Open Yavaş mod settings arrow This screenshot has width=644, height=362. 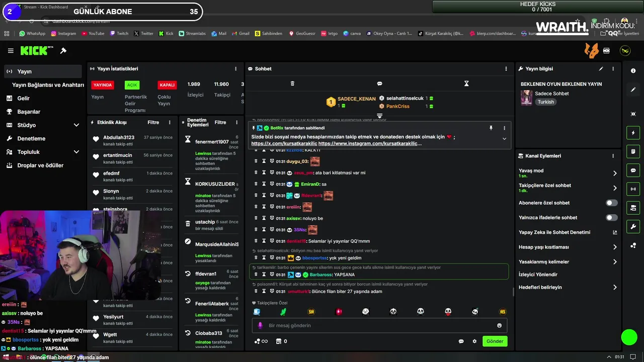[615, 173]
